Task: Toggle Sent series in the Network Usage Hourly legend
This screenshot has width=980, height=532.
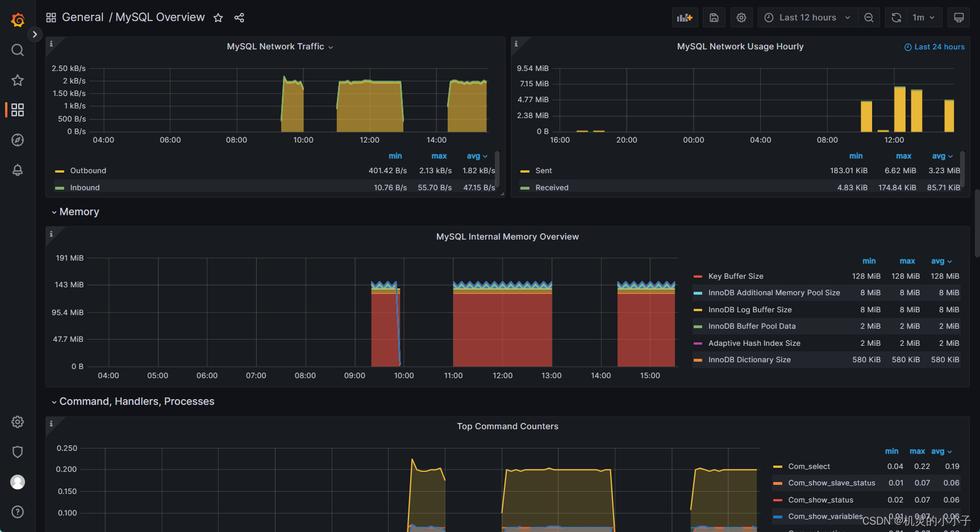Action: click(544, 170)
